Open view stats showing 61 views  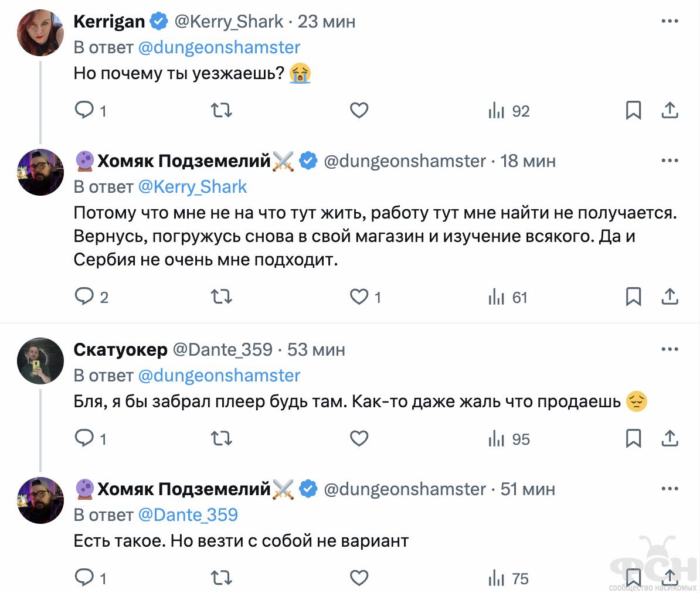point(508,297)
